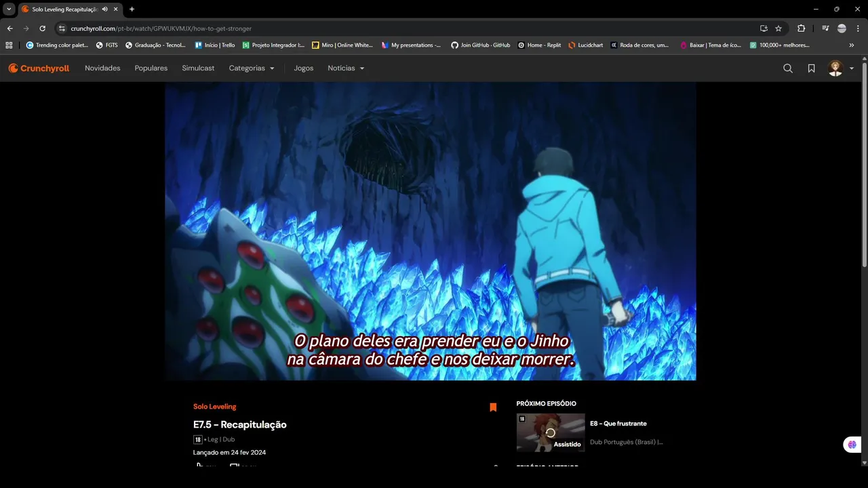Show more bookmarks with the double chevron
Screen dimensions: 868x488
pos(852,45)
